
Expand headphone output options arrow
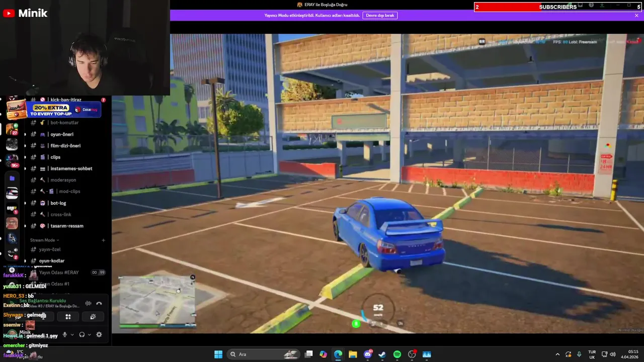89,334
